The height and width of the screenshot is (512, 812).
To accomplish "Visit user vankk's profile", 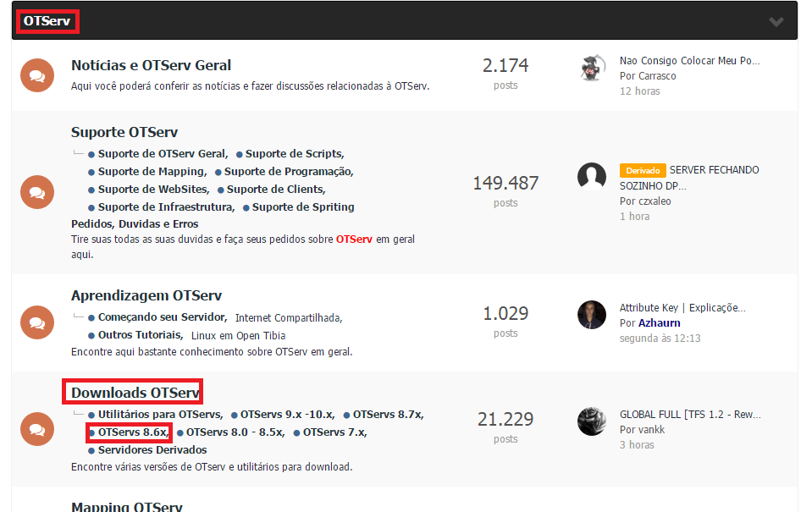I will 652,430.
